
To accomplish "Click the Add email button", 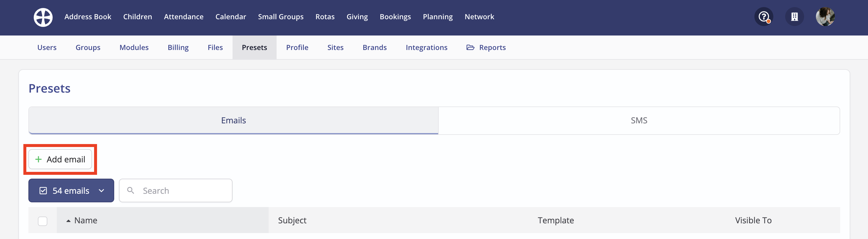I will pyautogui.click(x=60, y=159).
